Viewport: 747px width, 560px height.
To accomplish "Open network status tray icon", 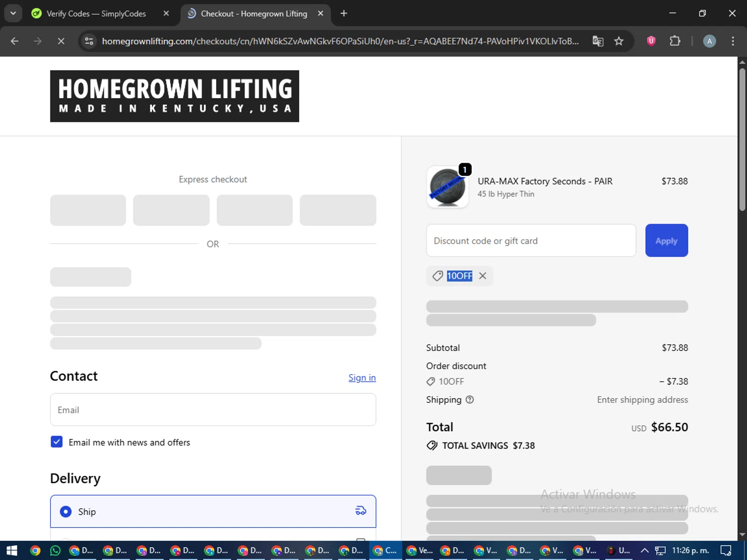I will coord(660,551).
